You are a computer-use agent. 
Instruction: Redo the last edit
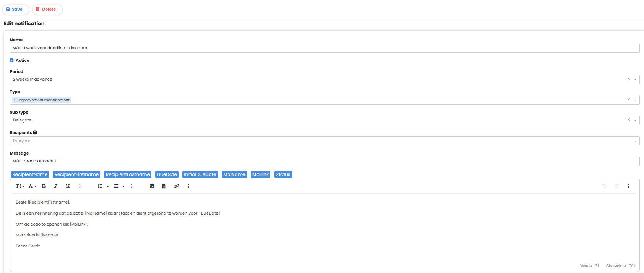pyautogui.click(x=616, y=186)
